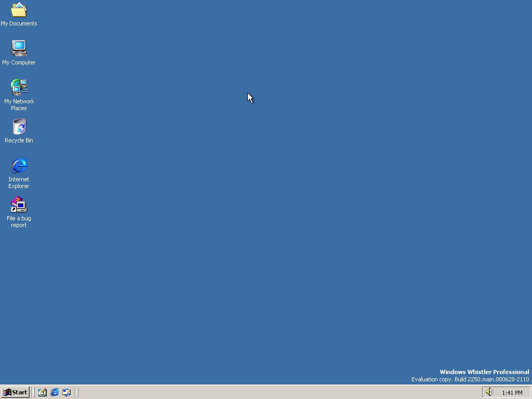Launch Internet Explorer from the desktop
The height and width of the screenshot is (399, 532).
19,165
